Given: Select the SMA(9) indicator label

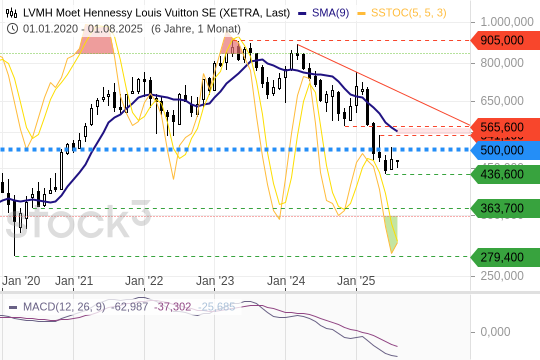Looking at the screenshot, I should tap(330, 13).
